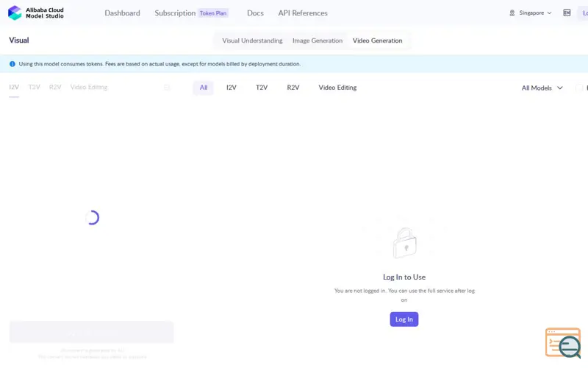This screenshot has height=368, width=588.
Task: Select the faded R2V tab in left panel
Action: tap(55, 87)
